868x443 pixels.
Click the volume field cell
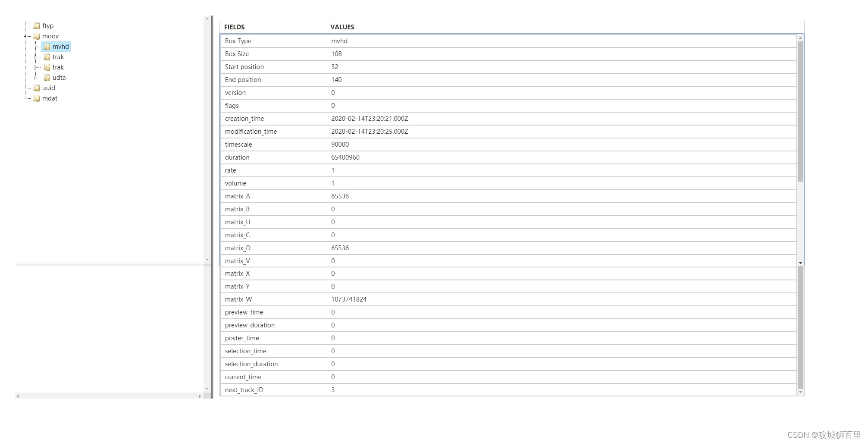coord(235,183)
